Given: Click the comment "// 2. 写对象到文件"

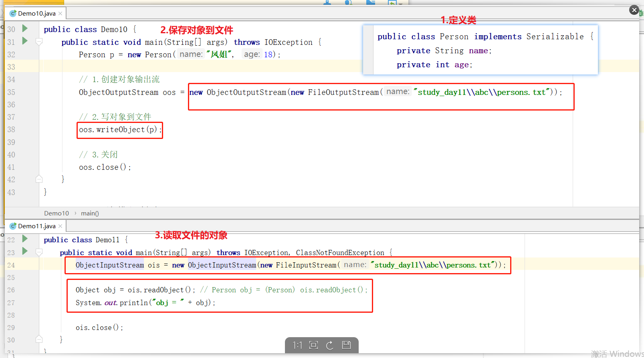Looking at the screenshot, I should point(115,117).
